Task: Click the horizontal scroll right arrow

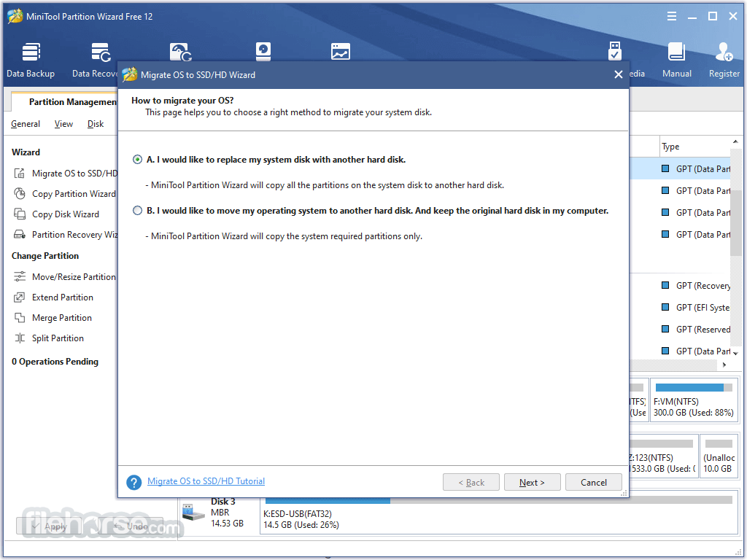Action: click(x=724, y=365)
